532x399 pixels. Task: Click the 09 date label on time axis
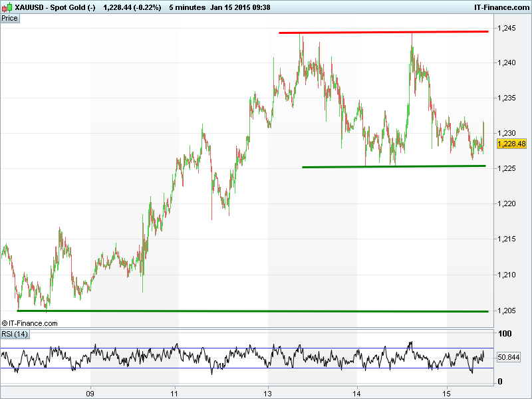(x=90, y=391)
